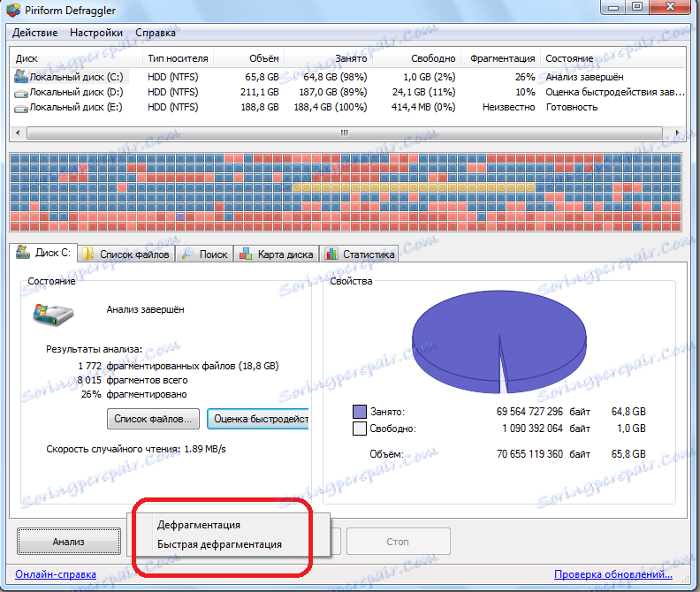Click the large hard drive icon under Состояние
Viewport: 700px width, 592px height.
pyautogui.click(x=53, y=314)
